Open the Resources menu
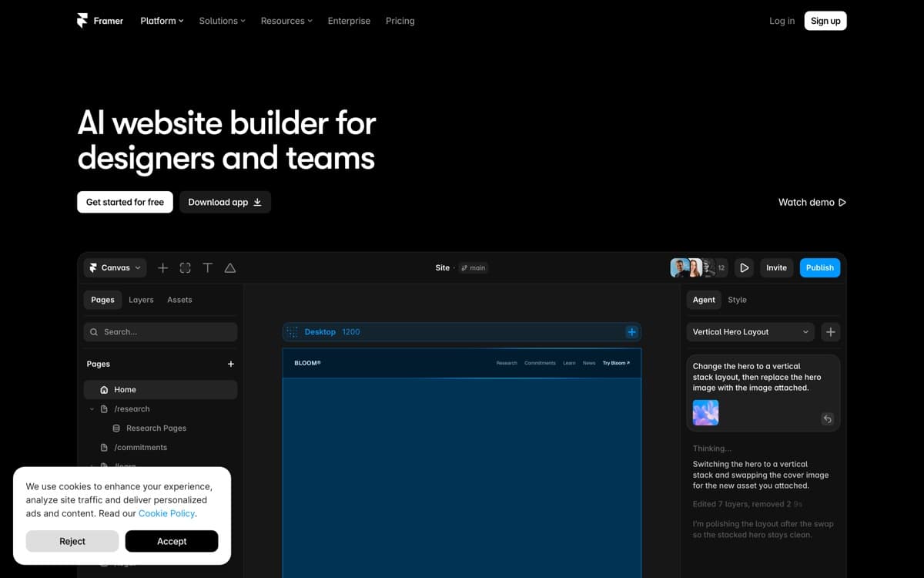 point(286,21)
